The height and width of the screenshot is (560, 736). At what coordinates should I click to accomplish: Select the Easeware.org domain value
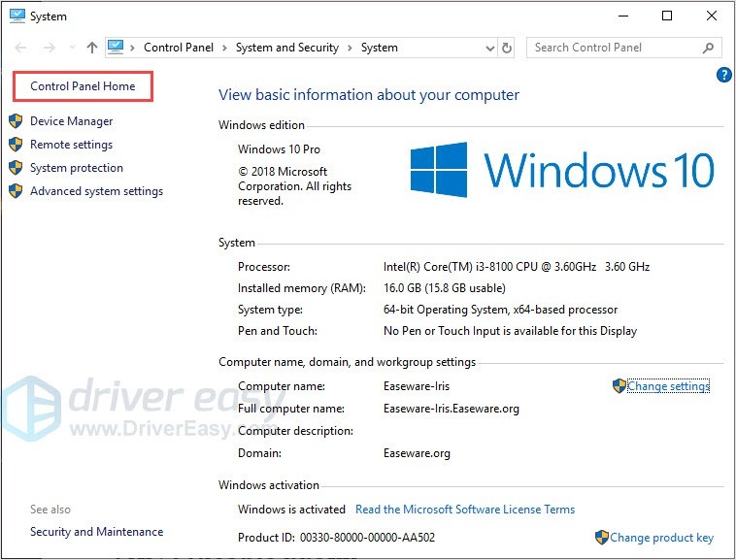tap(417, 453)
